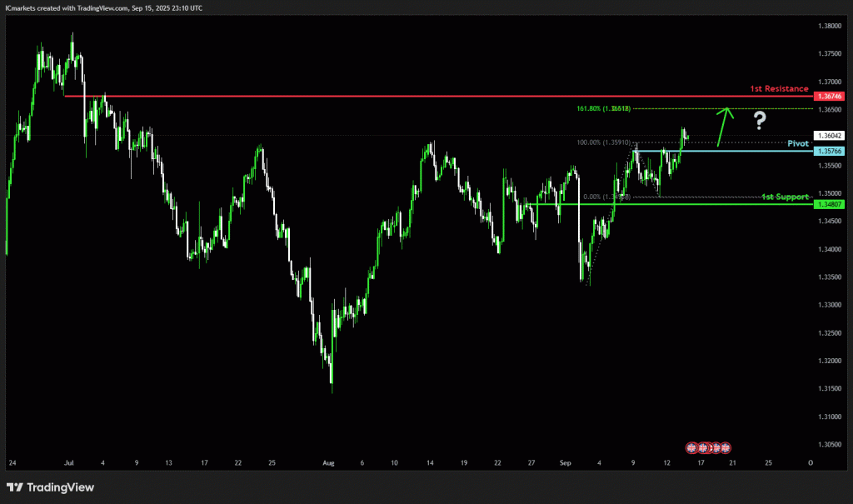Click the "19" date axis label
Viewport: 853px width, 504px height.
click(x=464, y=463)
